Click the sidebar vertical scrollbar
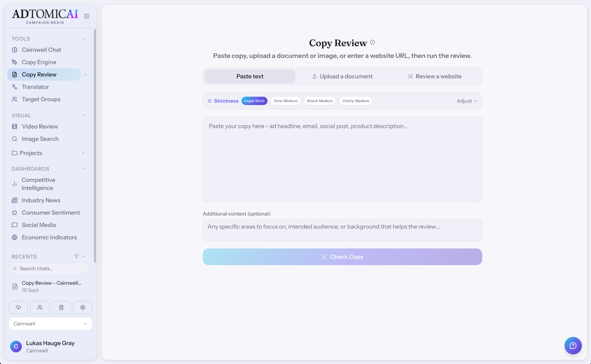The height and width of the screenshot is (364, 591). point(95,146)
